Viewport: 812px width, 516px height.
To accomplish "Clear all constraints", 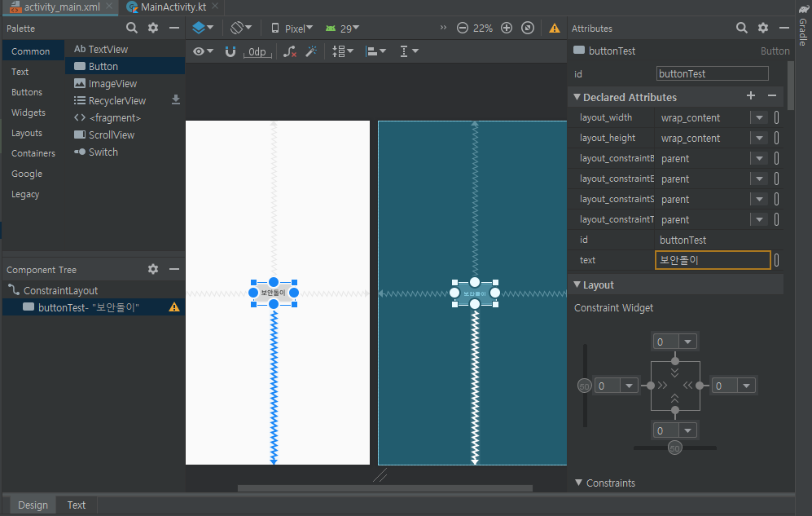I will click(290, 51).
